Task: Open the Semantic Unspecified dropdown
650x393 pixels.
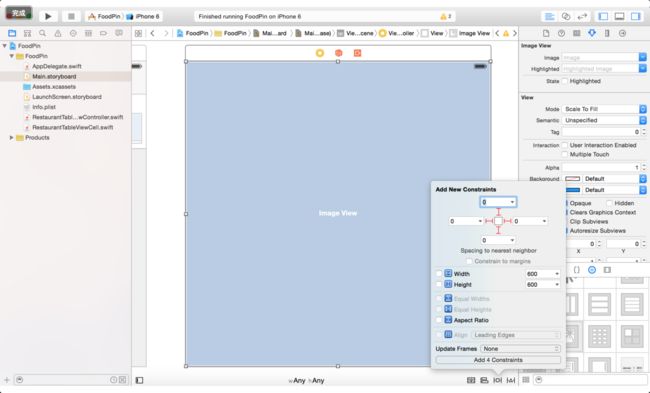Action: [x=604, y=120]
